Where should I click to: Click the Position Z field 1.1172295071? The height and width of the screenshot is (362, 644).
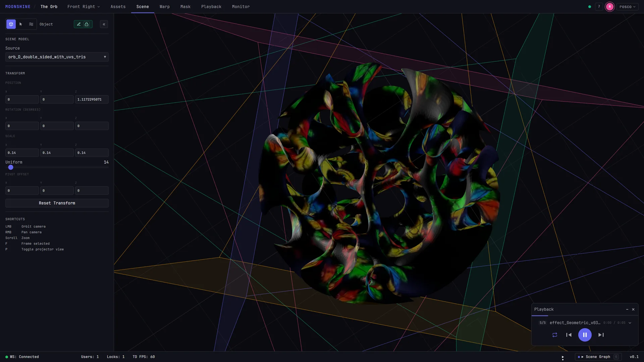[x=92, y=100]
